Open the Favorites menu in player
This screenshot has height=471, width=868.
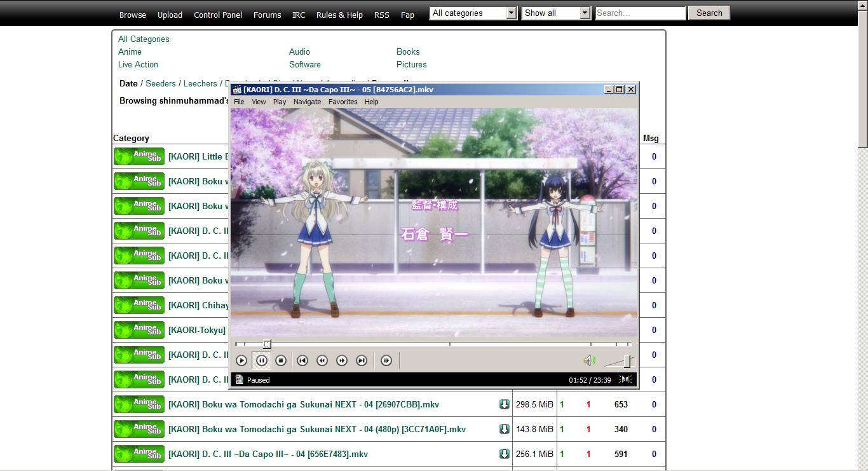point(342,102)
